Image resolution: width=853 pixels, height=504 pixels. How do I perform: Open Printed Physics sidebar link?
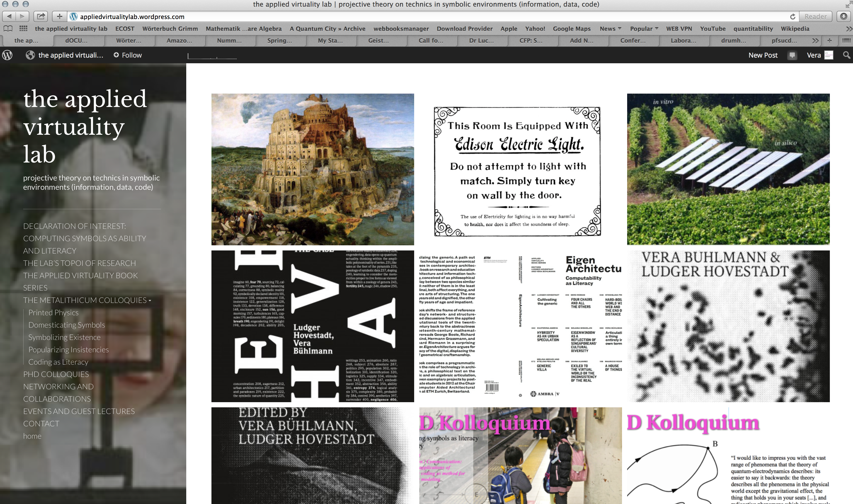tap(53, 312)
